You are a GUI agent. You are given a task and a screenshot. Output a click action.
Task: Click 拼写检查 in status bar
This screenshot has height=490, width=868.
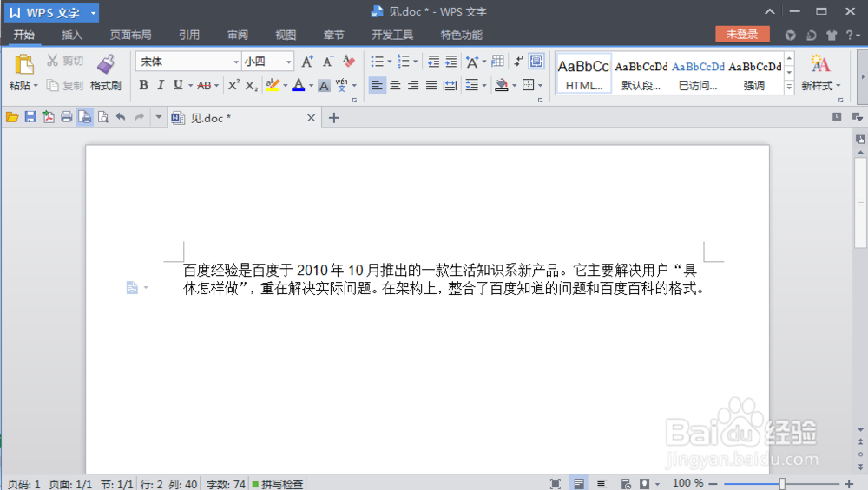click(278, 484)
